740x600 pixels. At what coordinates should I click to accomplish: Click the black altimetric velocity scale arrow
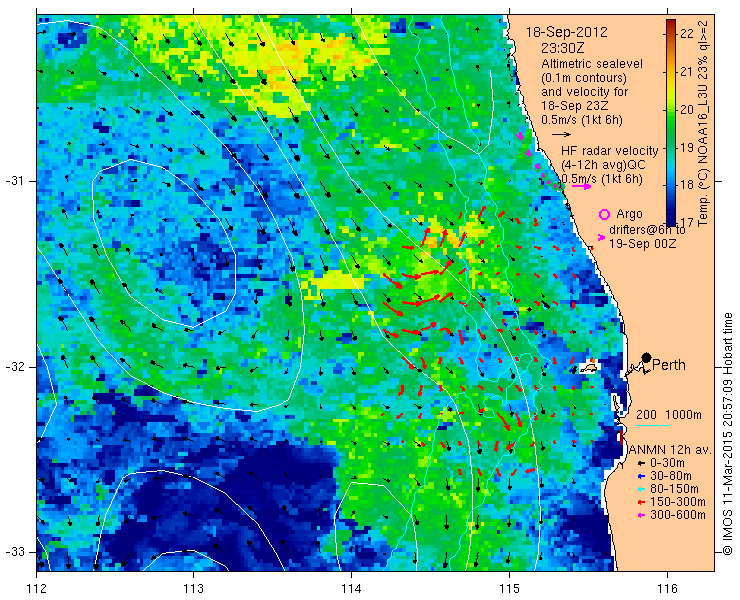[x=561, y=135]
